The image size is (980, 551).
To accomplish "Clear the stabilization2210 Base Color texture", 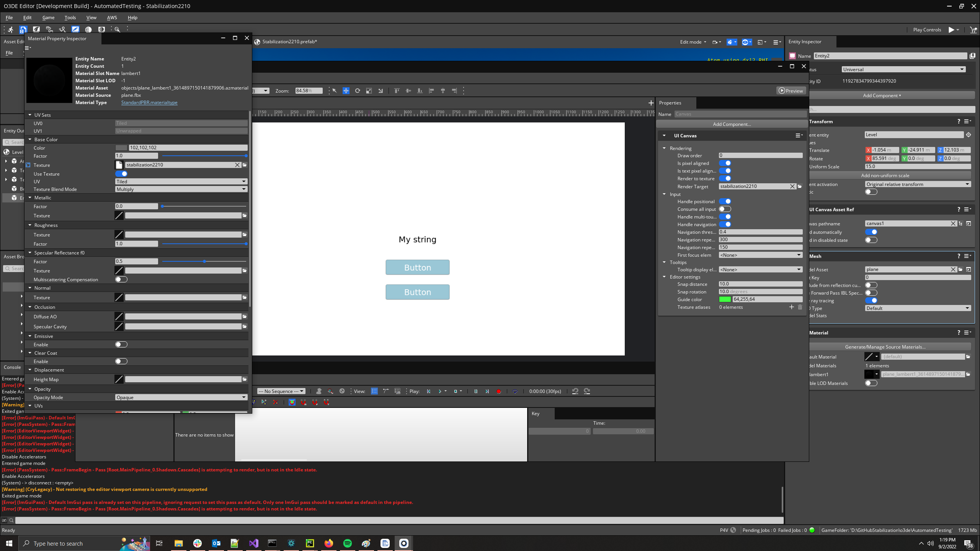I will [x=237, y=165].
